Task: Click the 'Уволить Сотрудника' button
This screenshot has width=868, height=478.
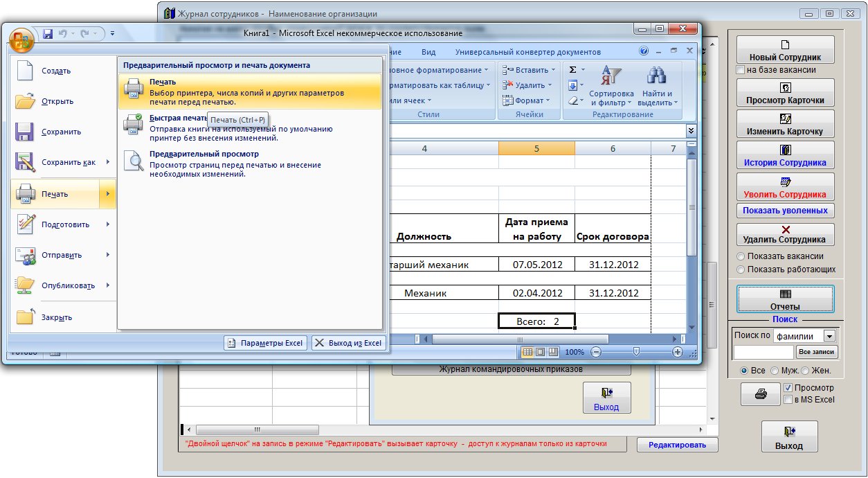Action: (785, 188)
